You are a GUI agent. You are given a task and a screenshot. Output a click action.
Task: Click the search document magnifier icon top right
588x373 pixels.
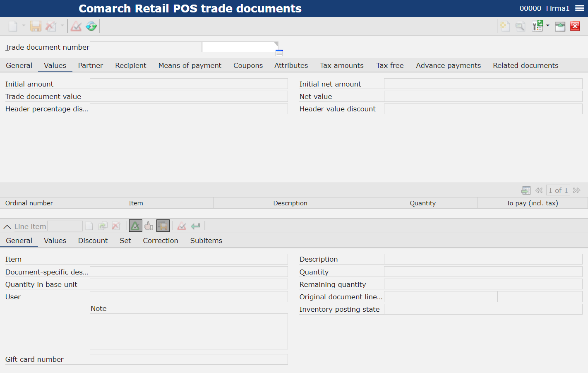pos(520,26)
